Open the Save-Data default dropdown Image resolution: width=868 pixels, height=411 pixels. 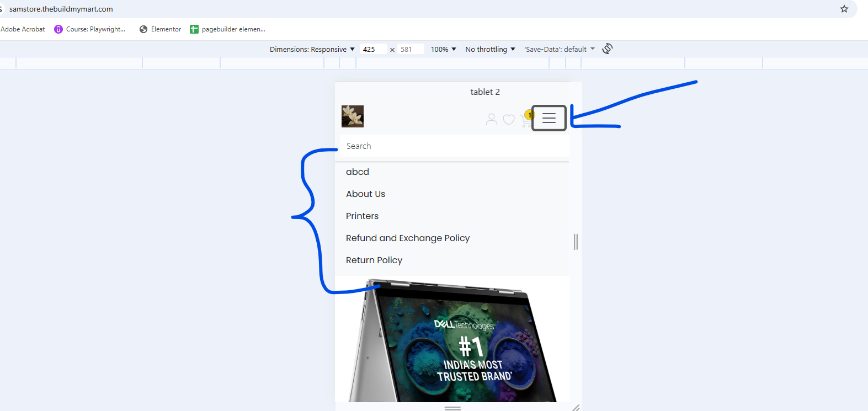(560, 49)
